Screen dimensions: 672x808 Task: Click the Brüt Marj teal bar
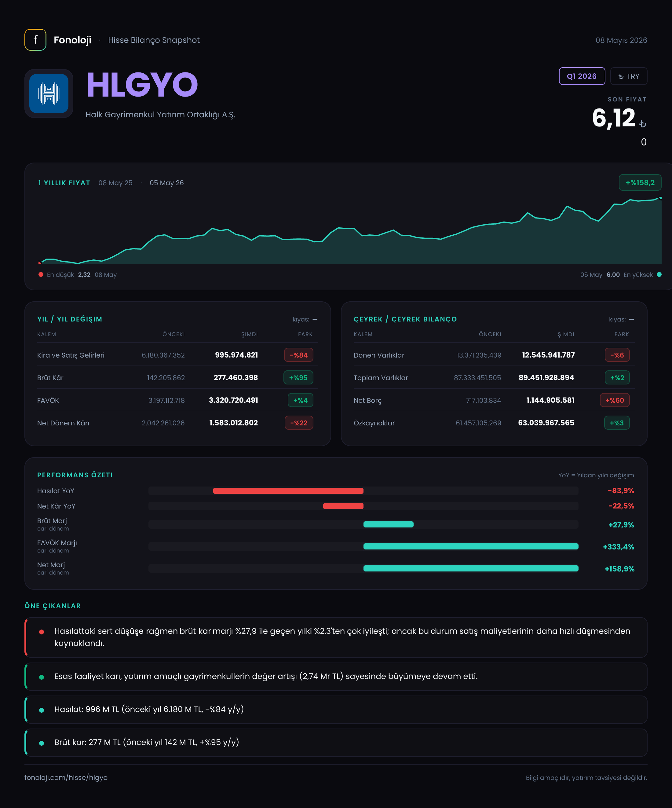pos(389,524)
